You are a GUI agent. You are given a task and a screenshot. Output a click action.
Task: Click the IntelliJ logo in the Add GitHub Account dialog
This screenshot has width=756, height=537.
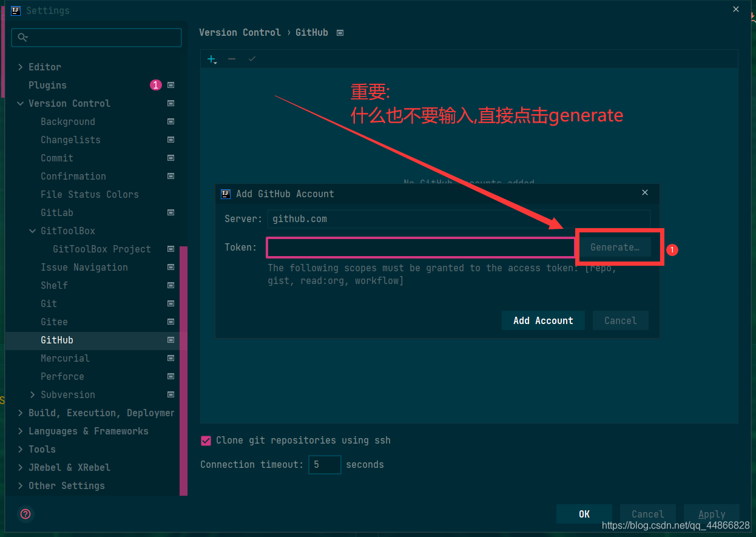click(x=226, y=194)
